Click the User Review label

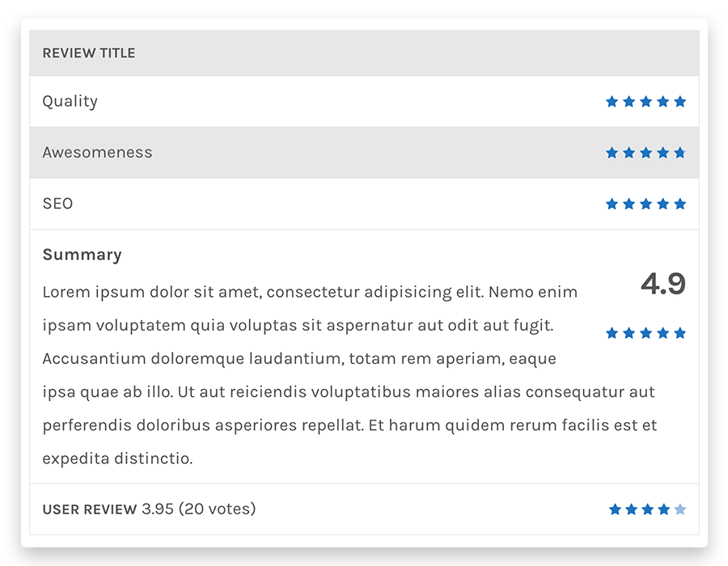pyautogui.click(x=90, y=509)
